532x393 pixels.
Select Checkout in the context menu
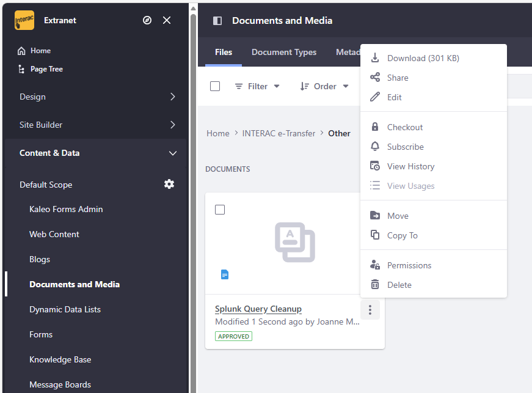(434, 127)
